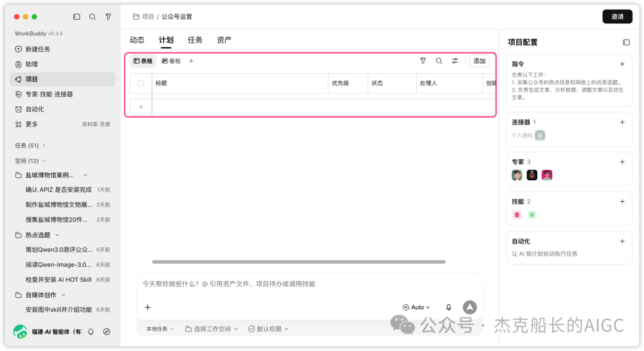This screenshot has width=644, height=351.
Task: Click the 处理人 column header
Action: pyautogui.click(x=450, y=84)
